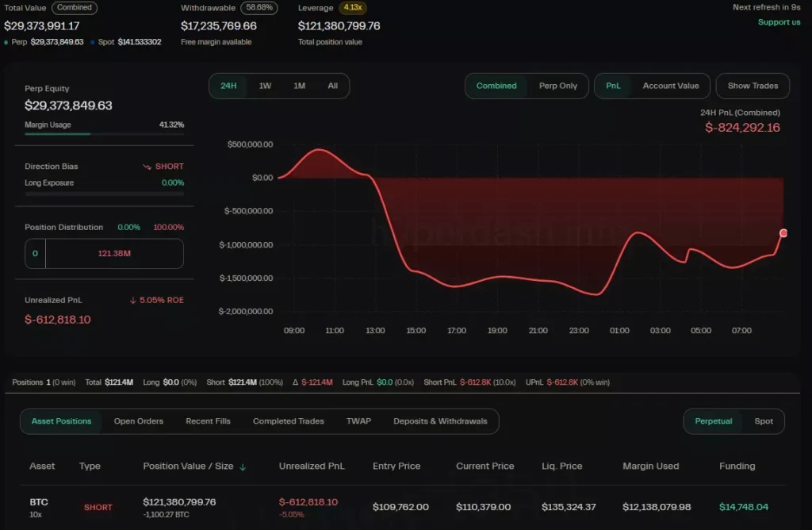Select the 1M time range
Image resolution: width=812 pixels, height=530 pixels.
click(299, 86)
